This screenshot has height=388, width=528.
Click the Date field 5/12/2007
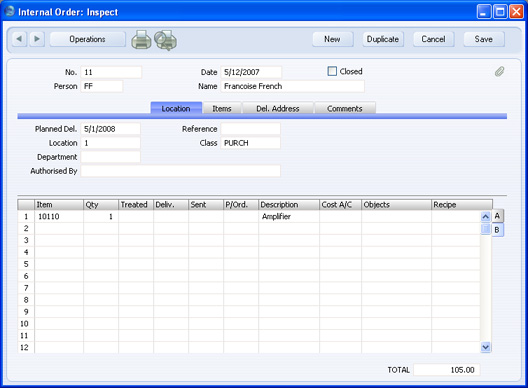click(251, 72)
